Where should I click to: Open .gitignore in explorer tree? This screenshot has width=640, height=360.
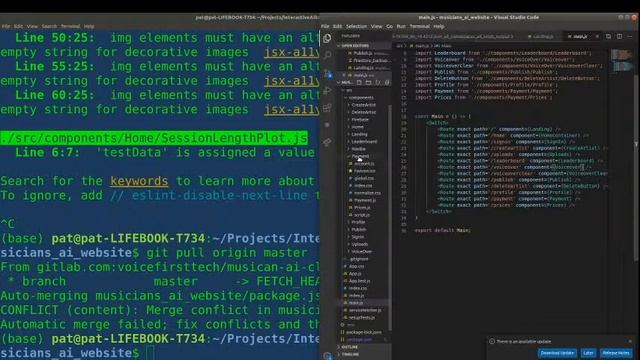coord(359,259)
